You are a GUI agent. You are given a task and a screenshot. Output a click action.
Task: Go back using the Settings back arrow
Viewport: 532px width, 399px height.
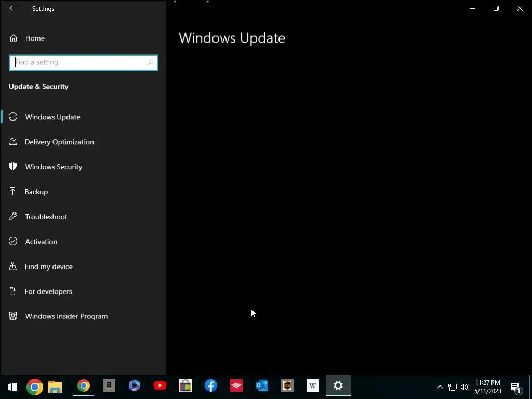(12, 8)
